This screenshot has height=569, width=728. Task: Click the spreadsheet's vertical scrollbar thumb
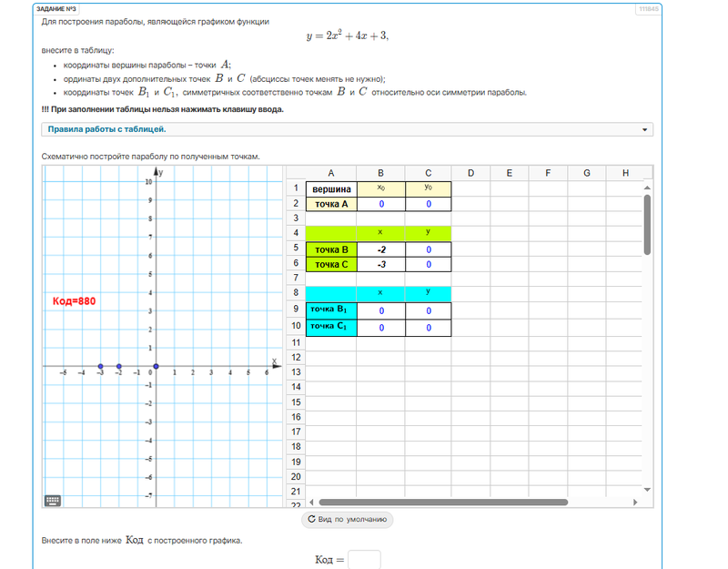[647, 224]
